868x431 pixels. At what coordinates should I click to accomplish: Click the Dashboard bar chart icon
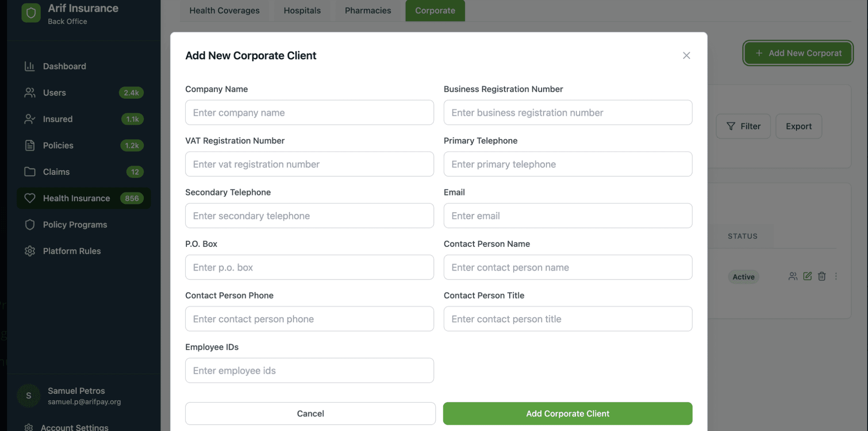[30, 66]
